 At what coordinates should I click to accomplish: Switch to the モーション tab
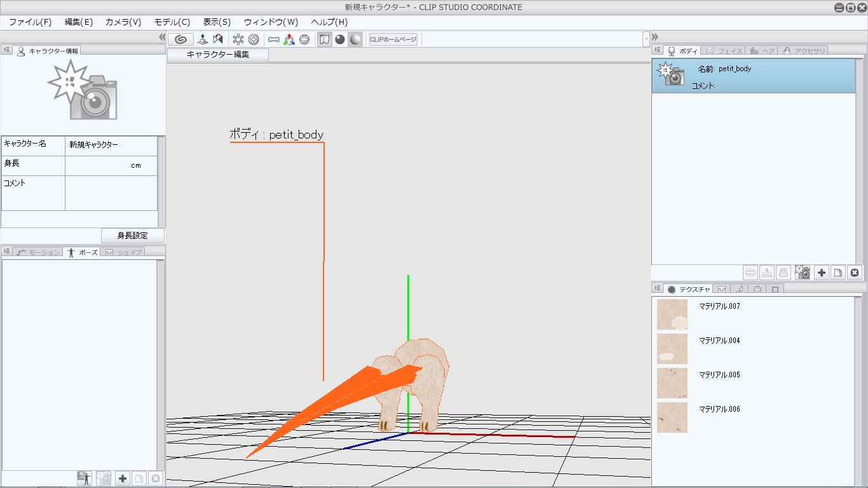point(38,252)
